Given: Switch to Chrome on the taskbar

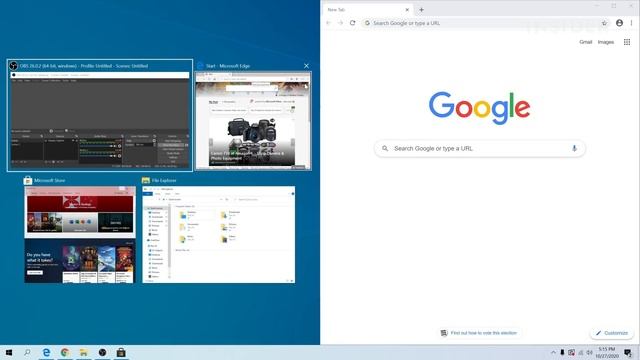Looking at the screenshot, I should [65, 352].
